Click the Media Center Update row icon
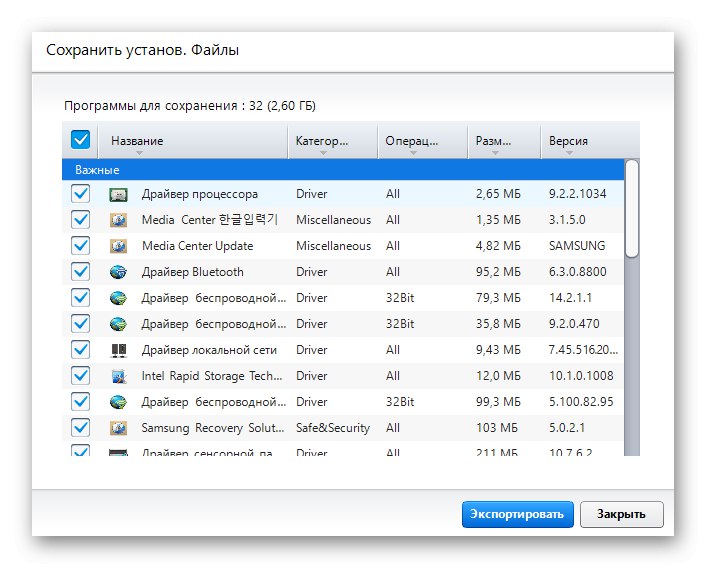Viewport: 706px width, 568px height. (x=118, y=246)
